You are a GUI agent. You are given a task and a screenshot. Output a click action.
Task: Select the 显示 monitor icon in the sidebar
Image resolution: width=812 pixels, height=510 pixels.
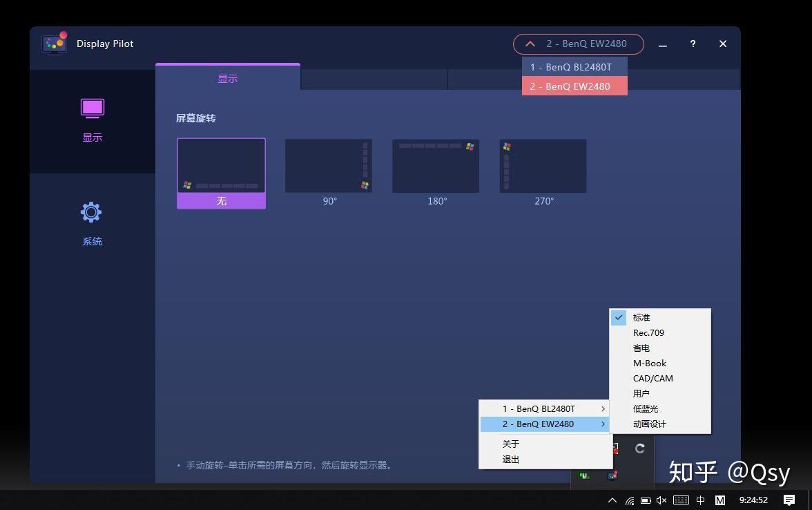[x=92, y=108]
